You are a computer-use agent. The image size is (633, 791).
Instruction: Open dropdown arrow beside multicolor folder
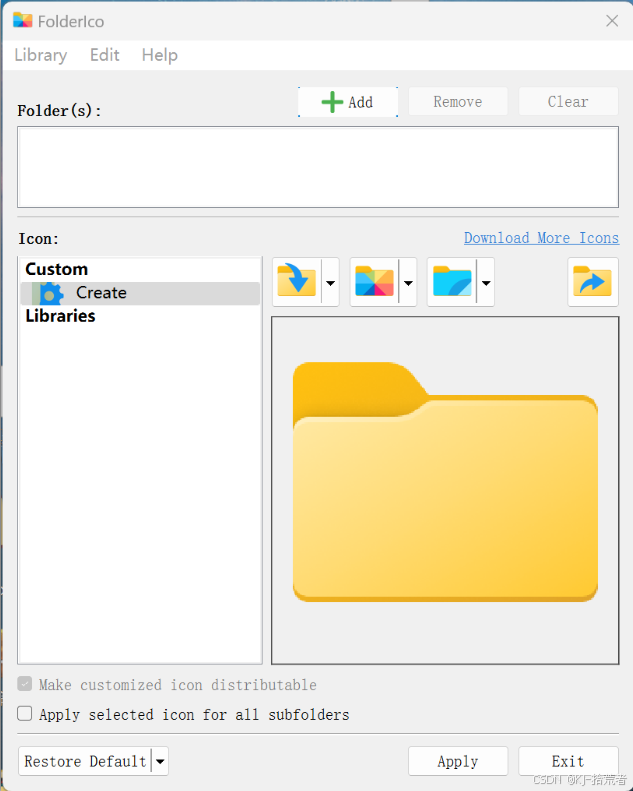(x=408, y=283)
